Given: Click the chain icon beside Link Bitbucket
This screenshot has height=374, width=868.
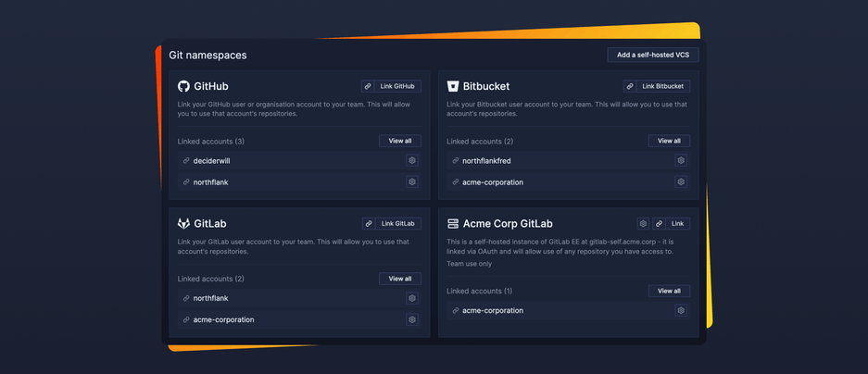Looking at the screenshot, I should (x=630, y=86).
